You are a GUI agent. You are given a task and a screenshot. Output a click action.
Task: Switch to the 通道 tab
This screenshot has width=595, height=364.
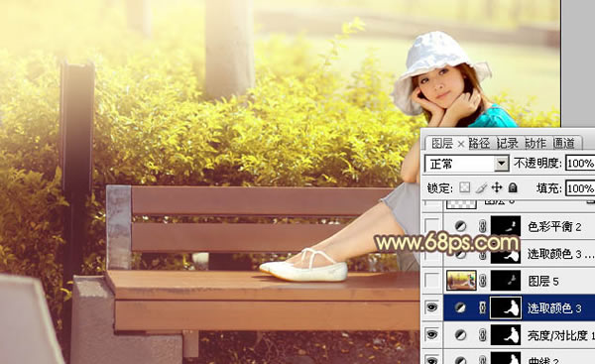[564, 144]
